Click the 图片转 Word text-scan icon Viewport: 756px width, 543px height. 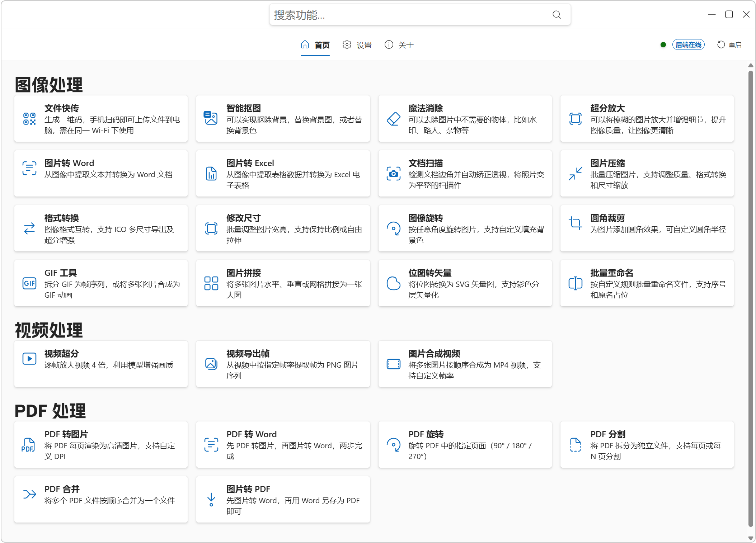coord(29,168)
